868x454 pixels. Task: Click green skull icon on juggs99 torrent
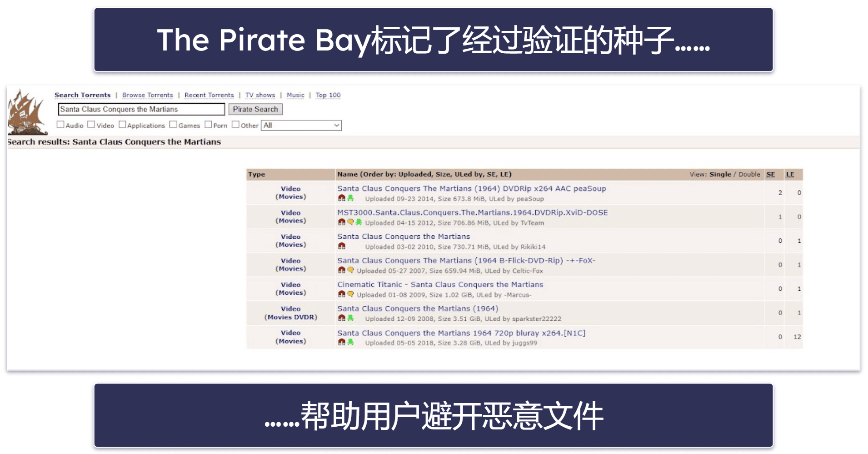pos(350,342)
